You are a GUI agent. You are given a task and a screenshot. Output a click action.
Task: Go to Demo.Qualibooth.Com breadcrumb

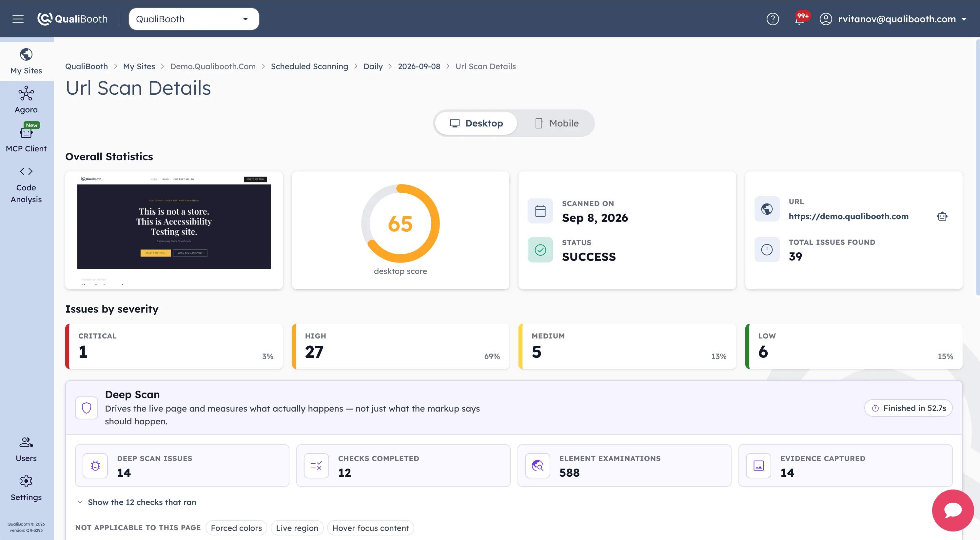click(213, 66)
